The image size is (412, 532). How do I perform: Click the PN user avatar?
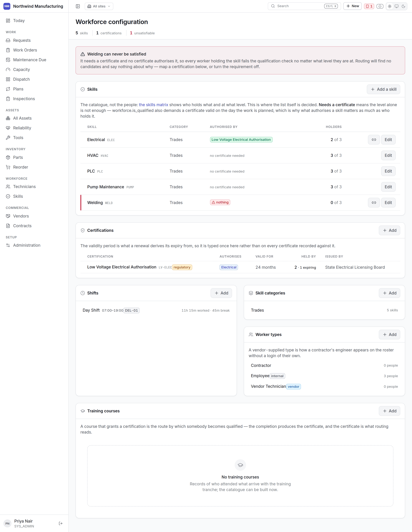[7, 523]
